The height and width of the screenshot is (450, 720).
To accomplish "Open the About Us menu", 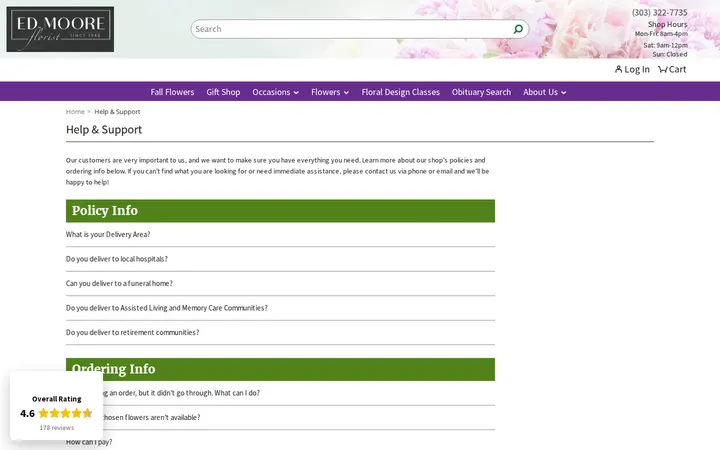I will 540,92.
